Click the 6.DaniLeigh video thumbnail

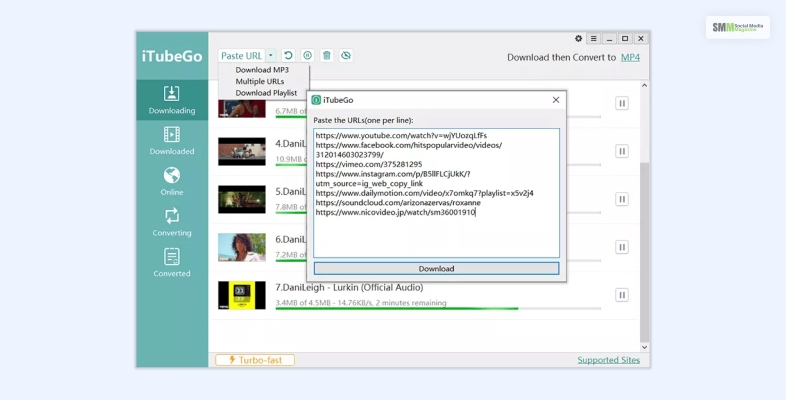click(242, 247)
